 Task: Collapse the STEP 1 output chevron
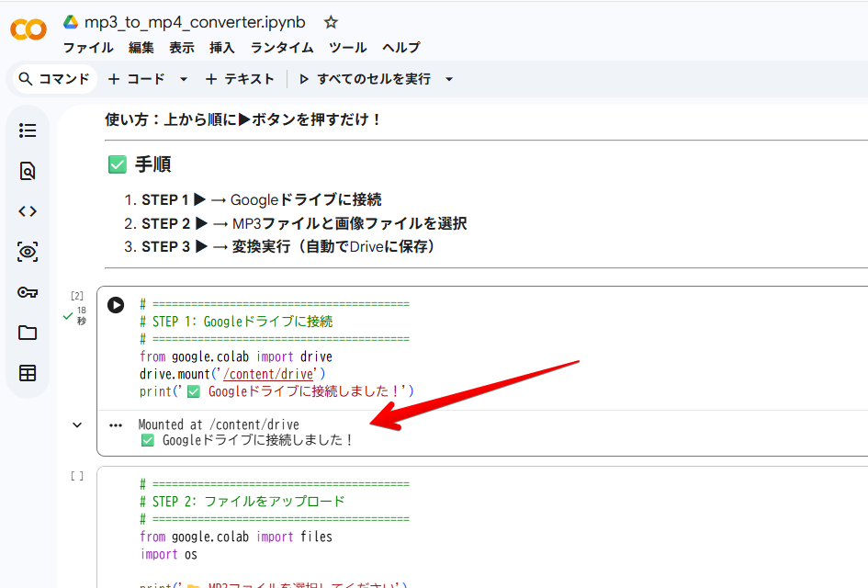tap(77, 425)
